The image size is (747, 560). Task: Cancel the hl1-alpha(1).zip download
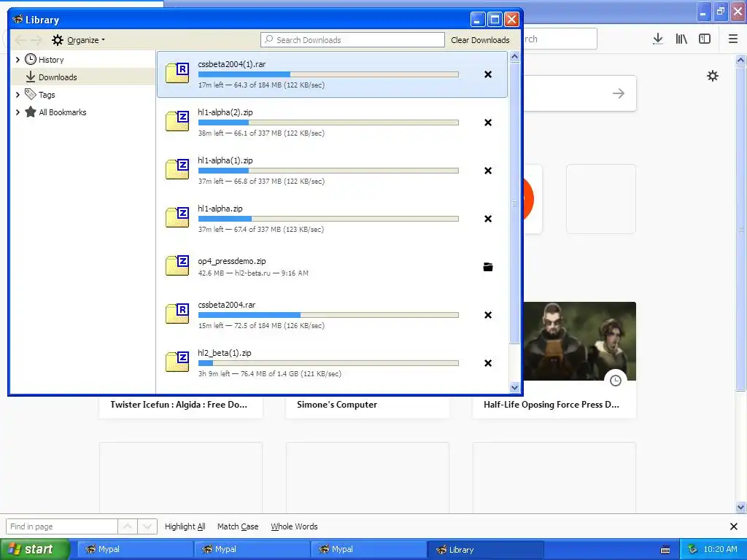488,171
